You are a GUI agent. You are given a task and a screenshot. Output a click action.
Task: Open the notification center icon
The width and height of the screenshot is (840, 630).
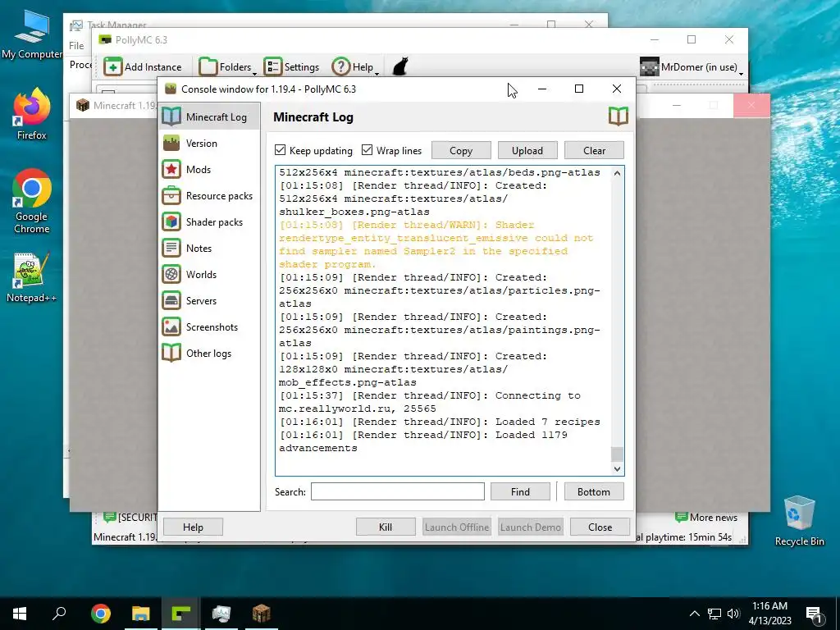pos(814,614)
